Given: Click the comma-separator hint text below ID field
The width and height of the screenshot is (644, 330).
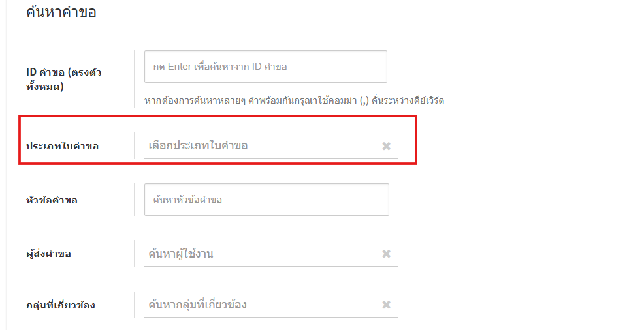Looking at the screenshot, I should tap(294, 100).
